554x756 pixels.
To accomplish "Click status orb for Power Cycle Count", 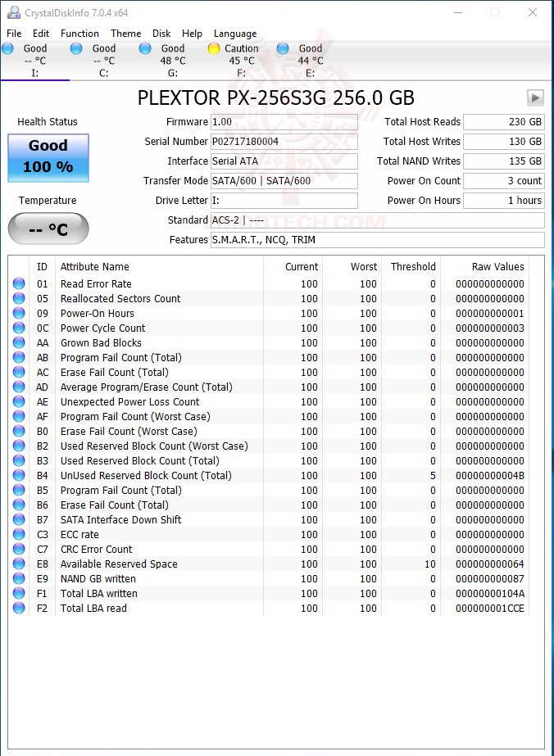I will [19, 328].
